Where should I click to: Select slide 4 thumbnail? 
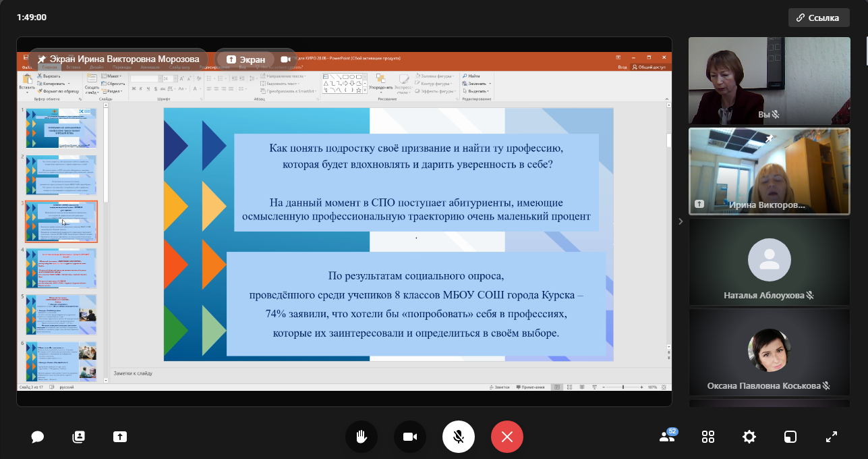(x=61, y=268)
